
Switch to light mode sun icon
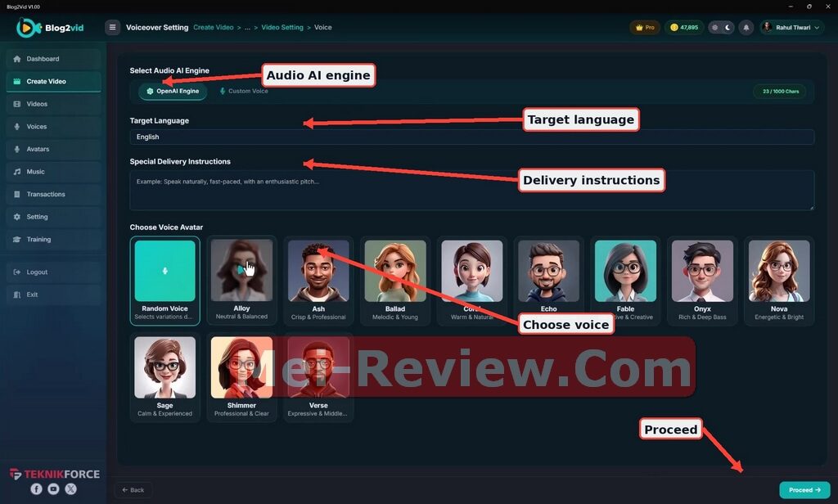tap(714, 27)
